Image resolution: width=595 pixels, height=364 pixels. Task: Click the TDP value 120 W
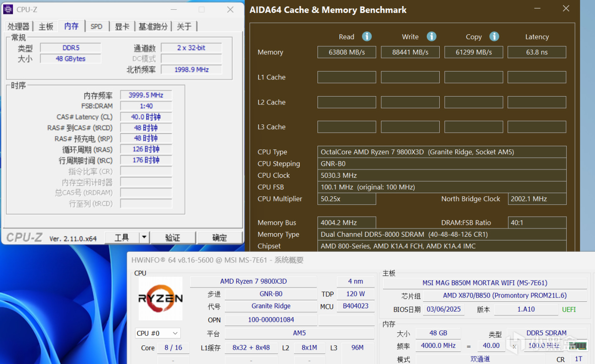pyautogui.click(x=355, y=294)
